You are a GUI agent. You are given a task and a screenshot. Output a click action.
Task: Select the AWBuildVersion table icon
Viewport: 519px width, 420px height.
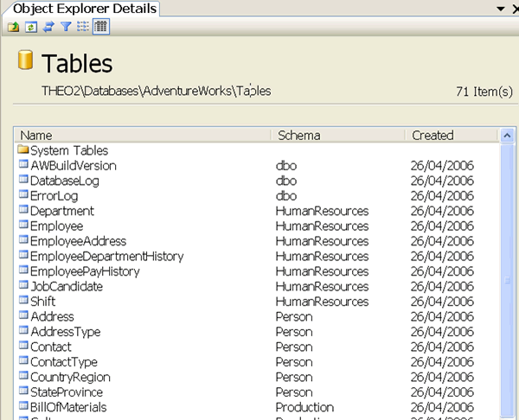[23, 163]
